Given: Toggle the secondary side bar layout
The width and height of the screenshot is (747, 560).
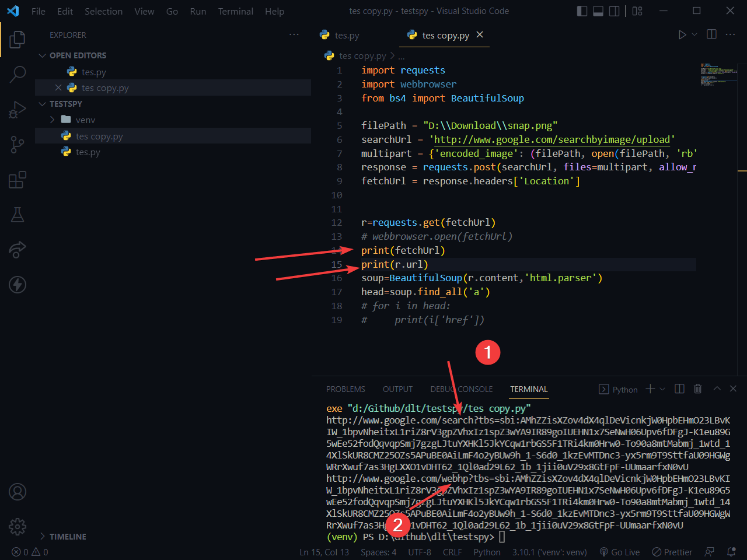Looking at the screenshot, I should click(615, 11).
